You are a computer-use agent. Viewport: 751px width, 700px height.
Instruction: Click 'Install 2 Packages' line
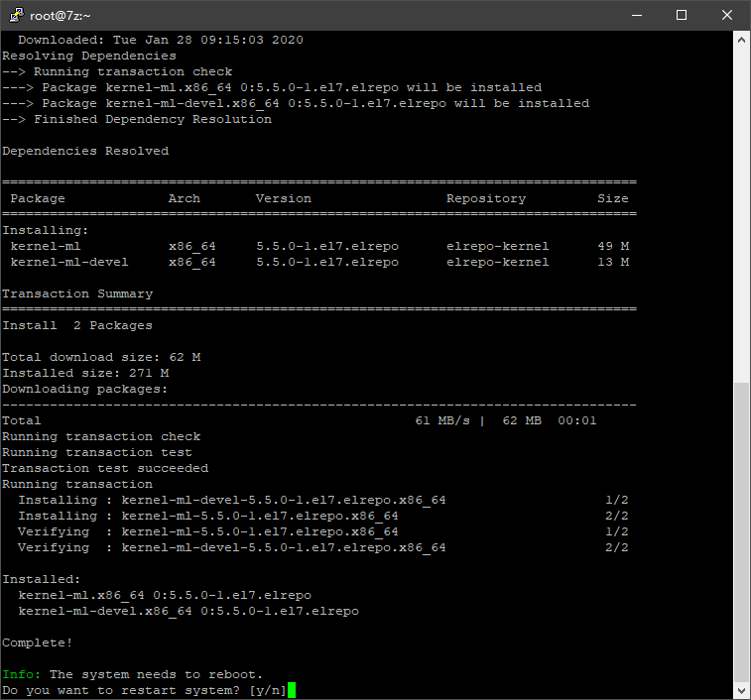tap(77, 325)
